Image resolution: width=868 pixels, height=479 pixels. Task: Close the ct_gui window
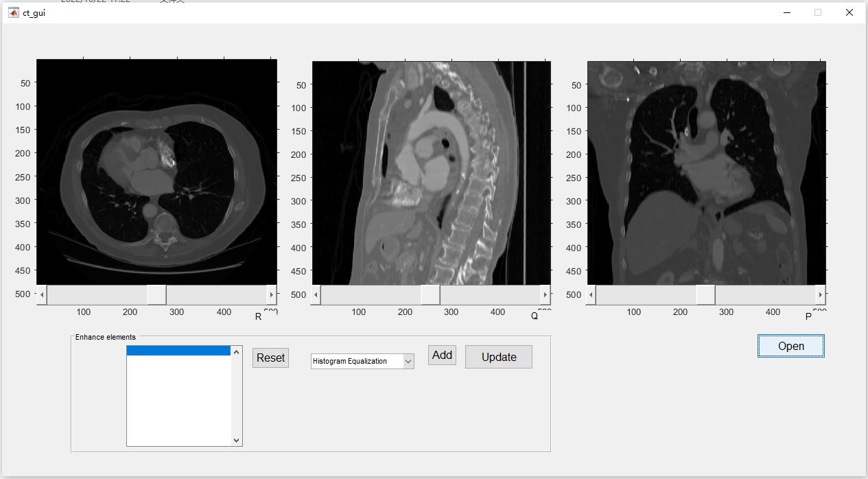pos(849,12)
